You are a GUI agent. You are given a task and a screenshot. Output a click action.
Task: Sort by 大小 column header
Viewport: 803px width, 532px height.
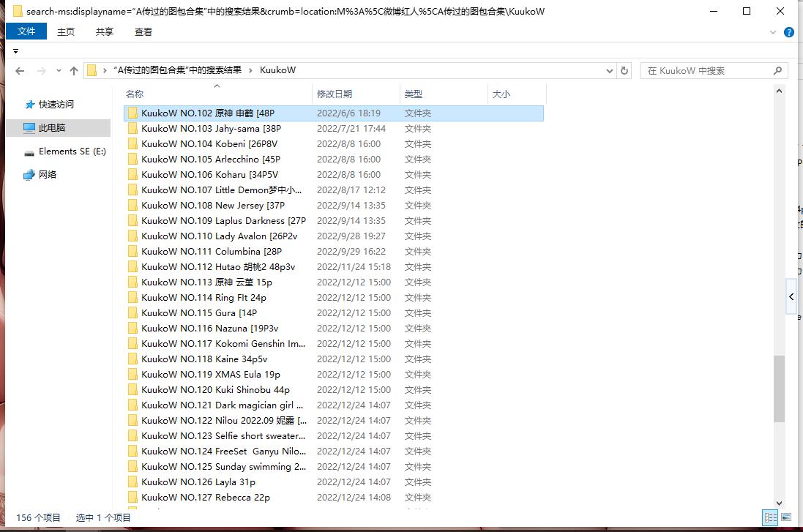coord(517,94)
